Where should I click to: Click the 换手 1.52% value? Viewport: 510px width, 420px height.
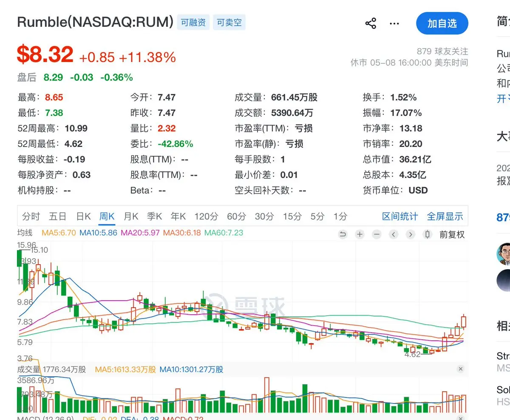click(403, 97)
